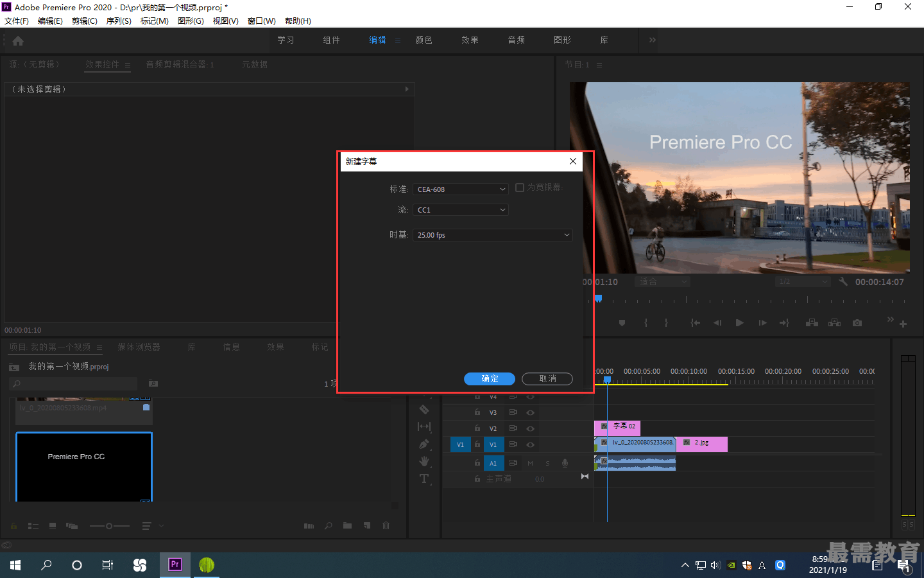Open the 图形(G) menu
924x578 pixels.
coord(191,21)
